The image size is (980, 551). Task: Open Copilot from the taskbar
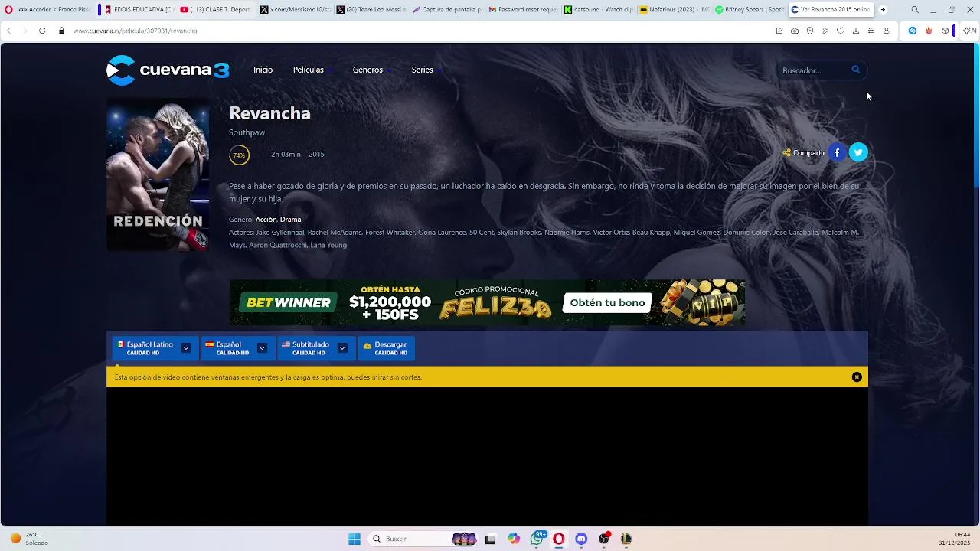(x=514, y=539)
